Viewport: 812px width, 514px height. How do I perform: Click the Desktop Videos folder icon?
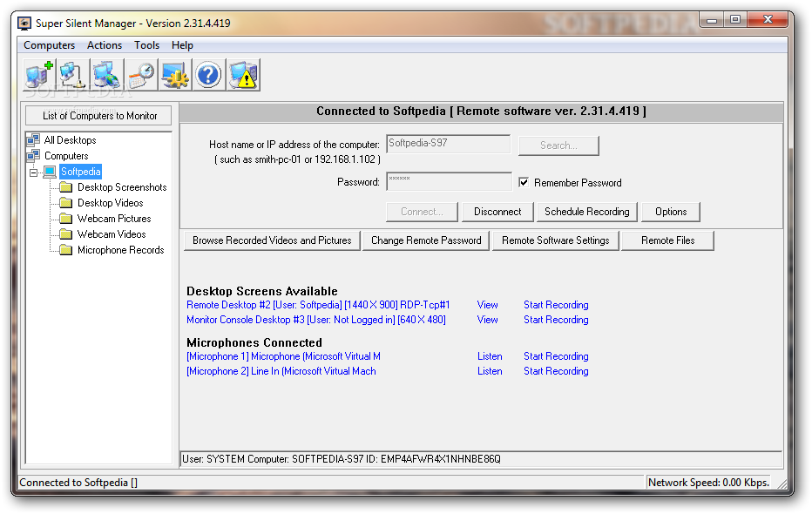click(x=66, y=202)
